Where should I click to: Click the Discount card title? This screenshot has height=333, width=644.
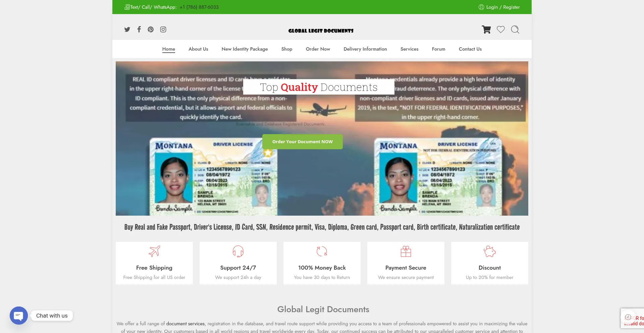point(490,268)
